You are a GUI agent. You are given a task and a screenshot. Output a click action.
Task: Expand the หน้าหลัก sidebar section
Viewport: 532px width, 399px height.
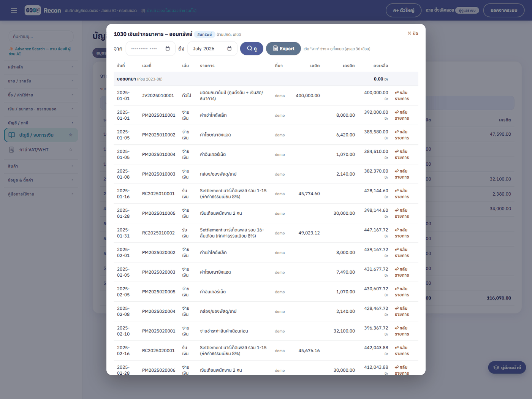(x=41, y=67)
